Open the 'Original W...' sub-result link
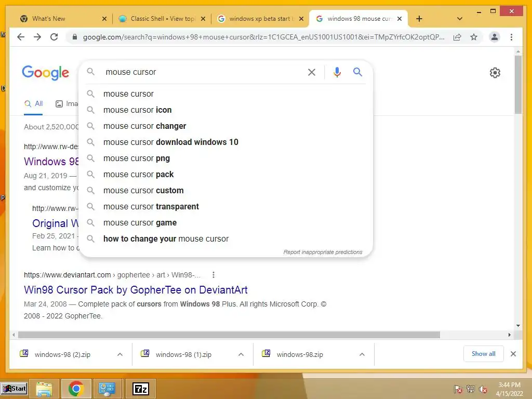The width and height of the screenshot is (532, 399). click(x=55, y=223)
